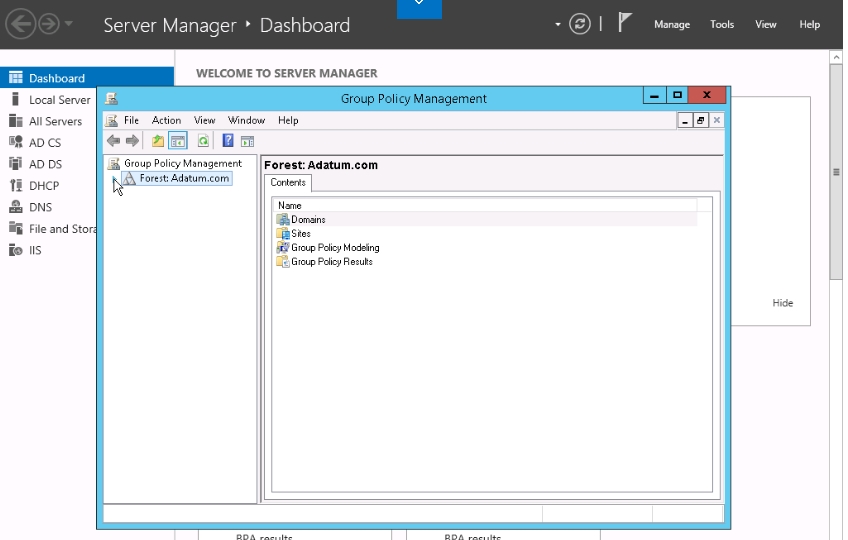Click the Group Policy Results icon

(x=283, y=262)
